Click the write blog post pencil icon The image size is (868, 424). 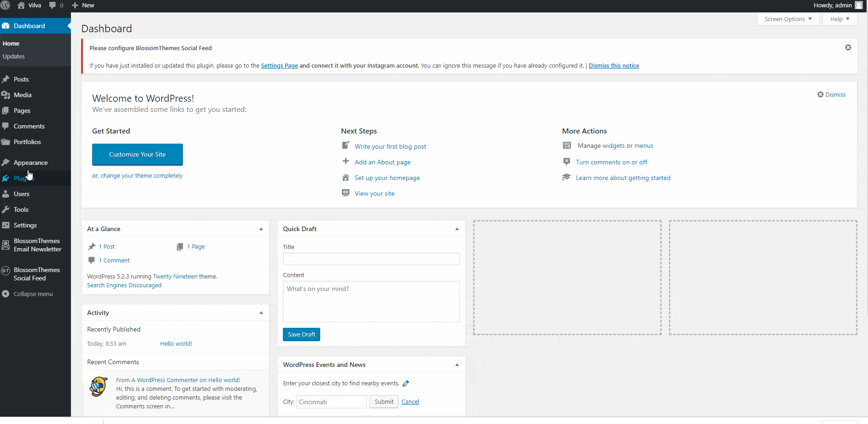click(346, 145)
